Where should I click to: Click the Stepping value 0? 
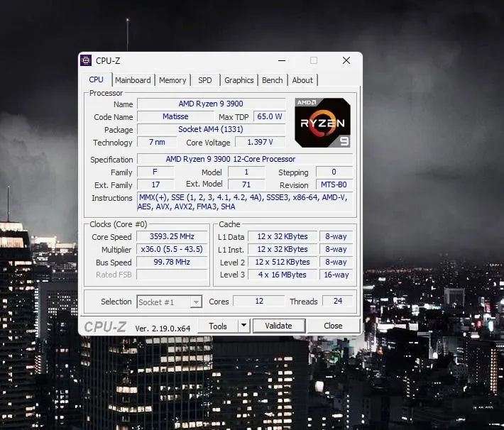click(334, 172)
